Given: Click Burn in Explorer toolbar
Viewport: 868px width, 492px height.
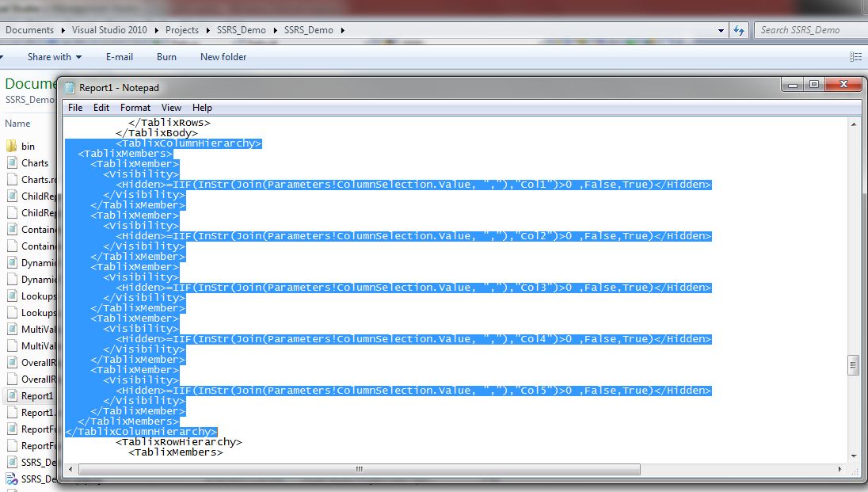Looking at the screenshot, I should pos(166,56).
